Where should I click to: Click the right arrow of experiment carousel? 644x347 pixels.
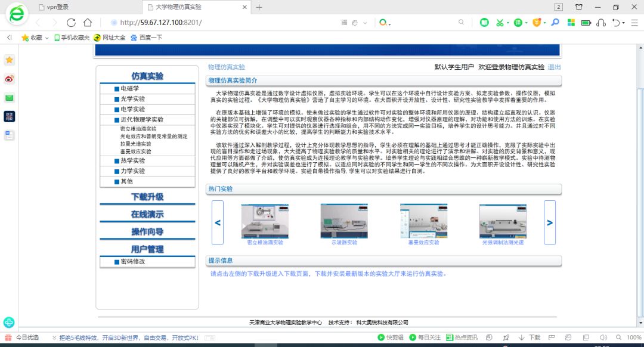[549, 222]
